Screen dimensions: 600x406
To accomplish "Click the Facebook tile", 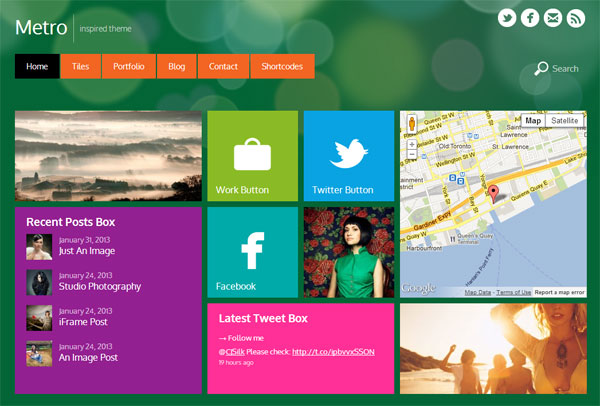I will click(x=252, y=251).
